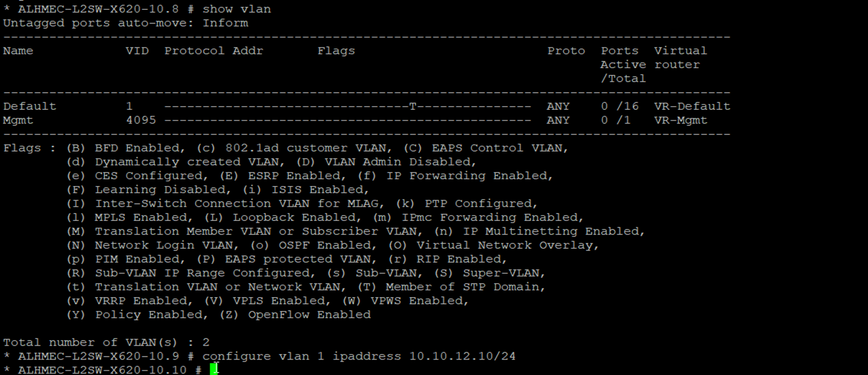Click the 'Total number of VLAN(s) : 2' line
Viewport: 868px width, 375px height.
[106, 342]
